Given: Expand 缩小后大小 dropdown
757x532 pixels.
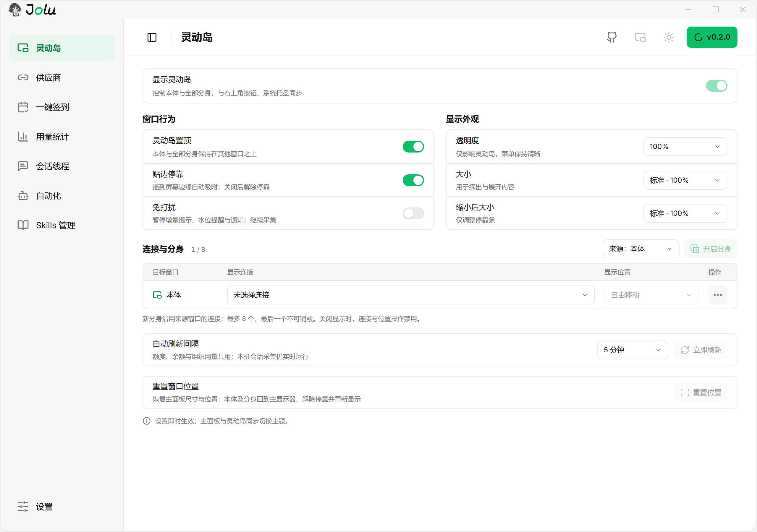Looking at the screenshot, I should click(x=685, y=213).
